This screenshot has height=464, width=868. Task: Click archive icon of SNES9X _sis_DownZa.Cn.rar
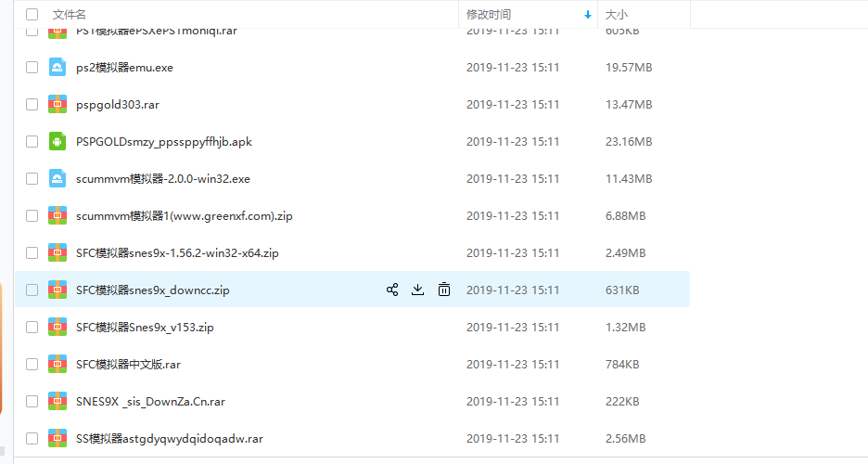57,401
